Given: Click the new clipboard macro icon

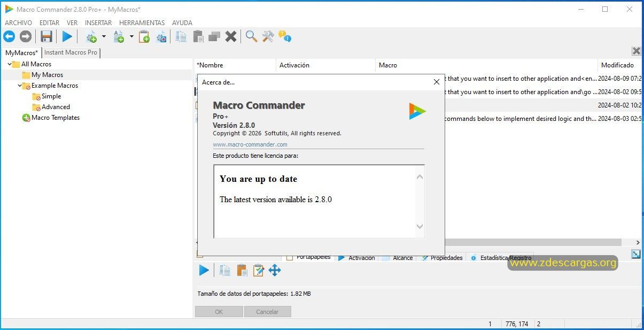Looking at the screenshot, I should click(144, 36).
